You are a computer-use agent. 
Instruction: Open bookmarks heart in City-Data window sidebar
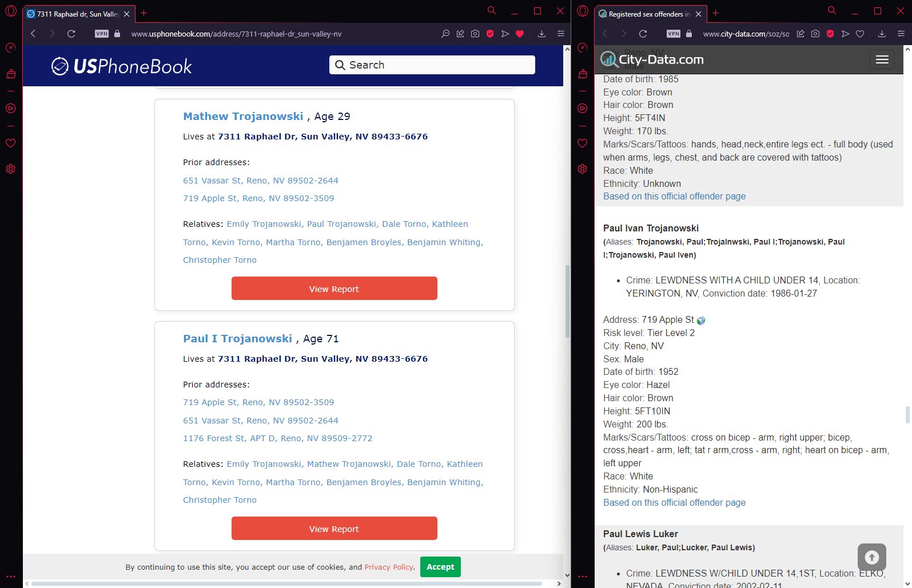tap(582, 143)
